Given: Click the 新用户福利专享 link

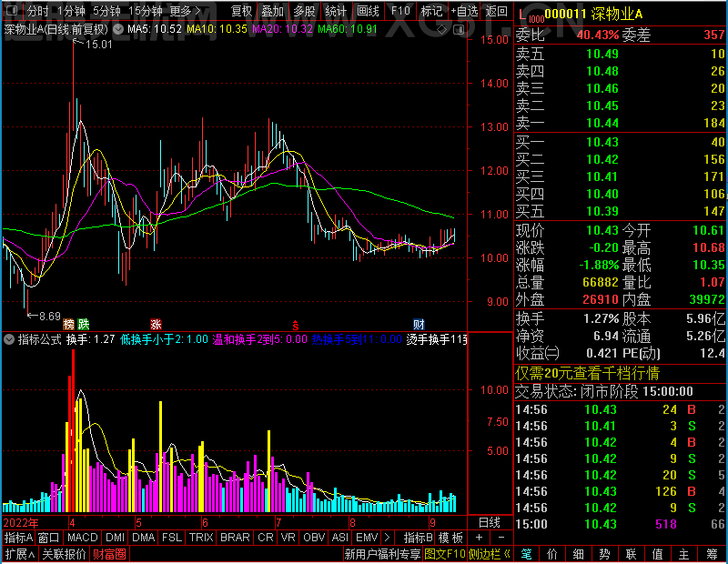Looking at the screenshot, I should [x=382, y=554].
